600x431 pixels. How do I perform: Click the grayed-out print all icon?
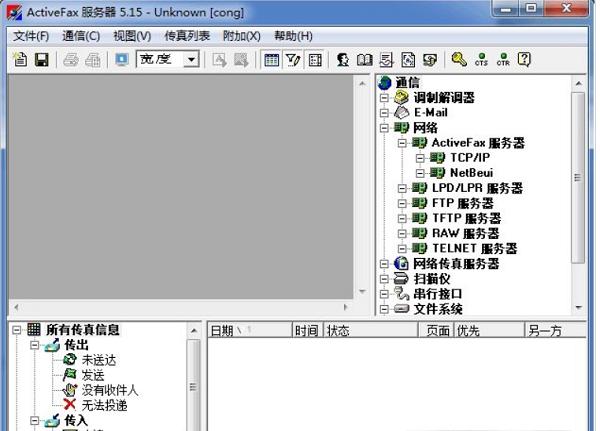click(x=93, y=60)
